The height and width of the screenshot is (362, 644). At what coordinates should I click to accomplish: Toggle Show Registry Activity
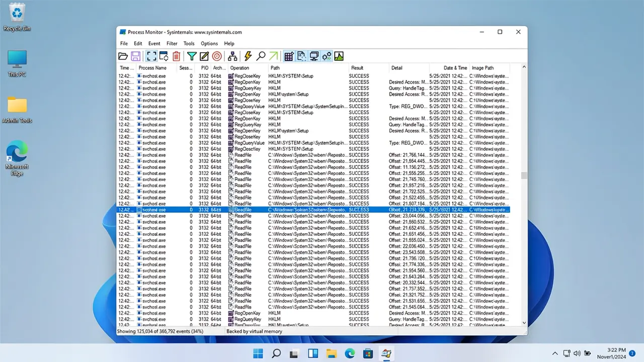289,56
